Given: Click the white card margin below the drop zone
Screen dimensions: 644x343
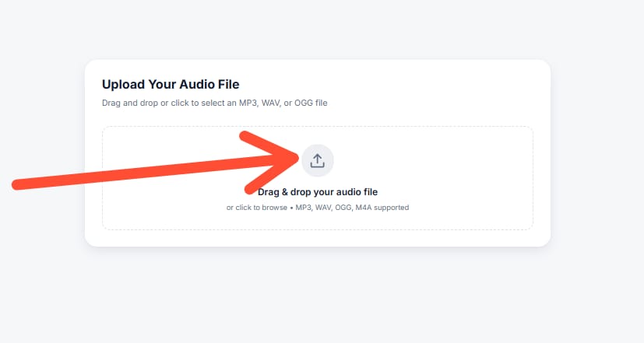Looking at the screenshot, I should [318, 238].
